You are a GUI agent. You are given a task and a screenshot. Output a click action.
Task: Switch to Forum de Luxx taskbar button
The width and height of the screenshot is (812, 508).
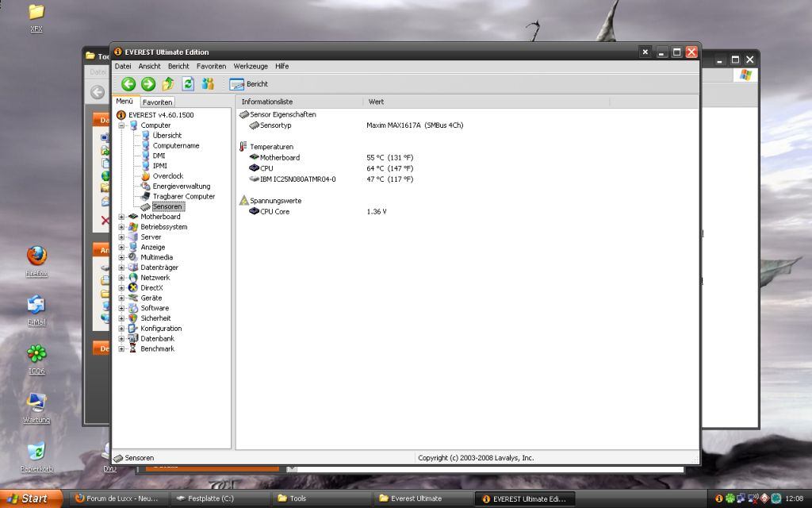click(x=119, y=498)
